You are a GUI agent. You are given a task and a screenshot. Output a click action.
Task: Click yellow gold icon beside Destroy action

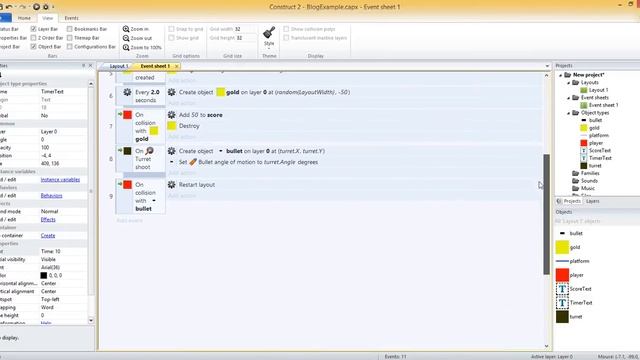point(172,126)
